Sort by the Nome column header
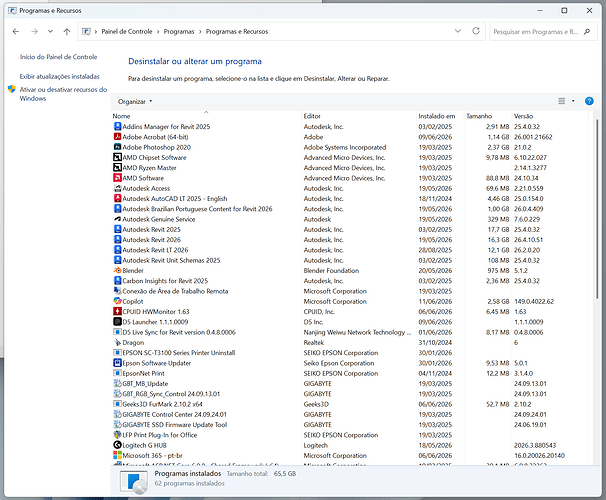Screen dimensions: 606x500 206,116
